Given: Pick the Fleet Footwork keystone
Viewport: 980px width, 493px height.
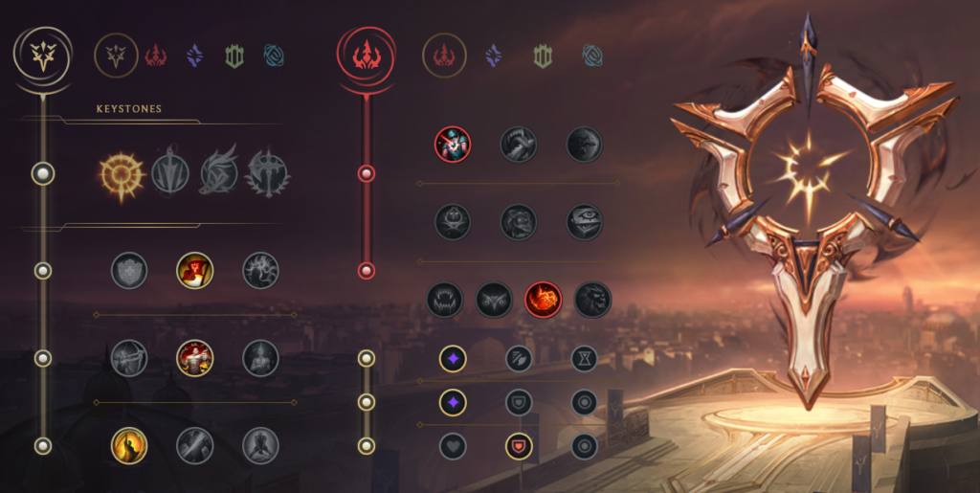Looking at the screenshot, I should (219, 171).
